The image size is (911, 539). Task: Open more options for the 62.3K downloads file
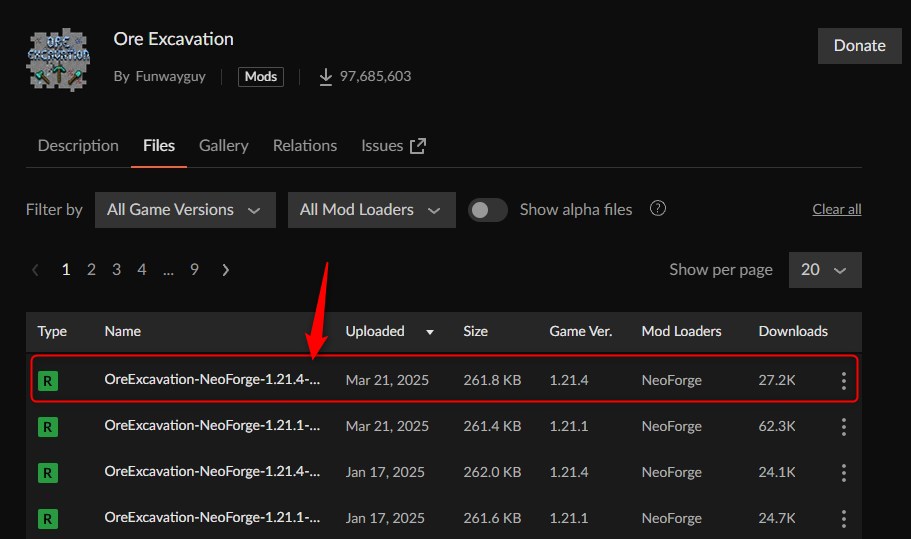tap(844, 427)
